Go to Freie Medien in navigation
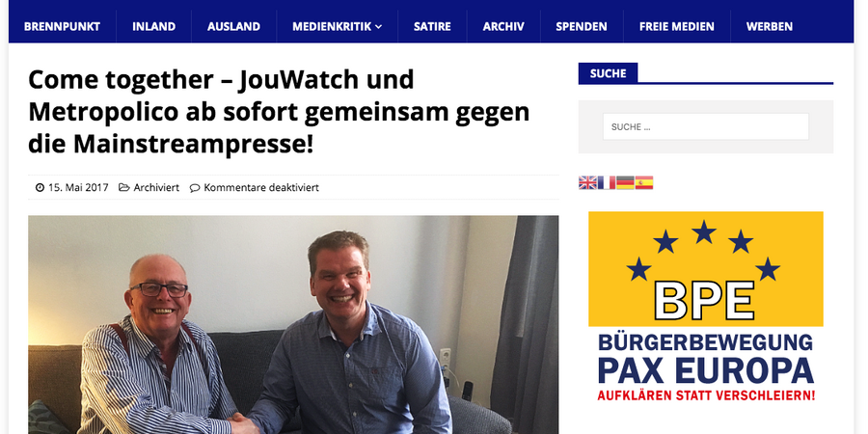868x434 pixels. click(x=676, y=27)
